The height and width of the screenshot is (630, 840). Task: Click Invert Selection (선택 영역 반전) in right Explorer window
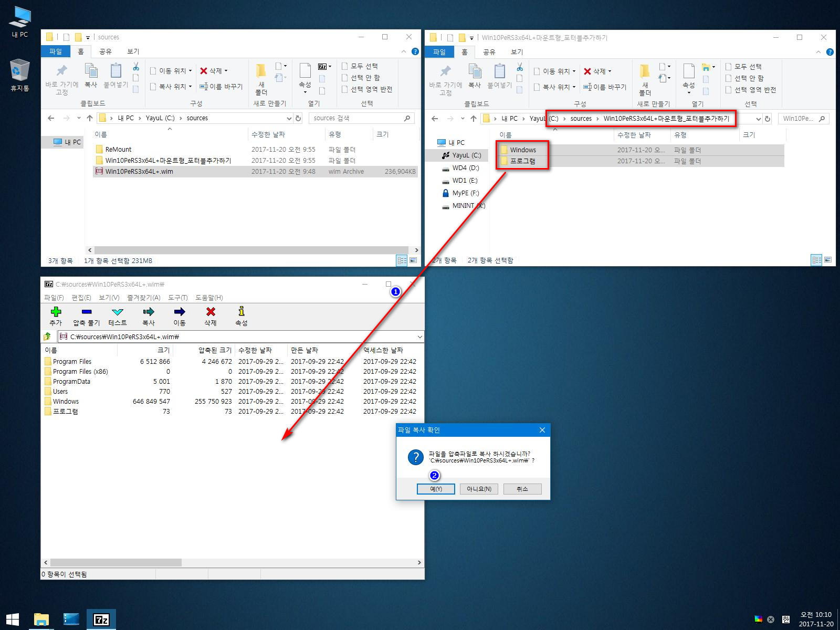(751, 90)
